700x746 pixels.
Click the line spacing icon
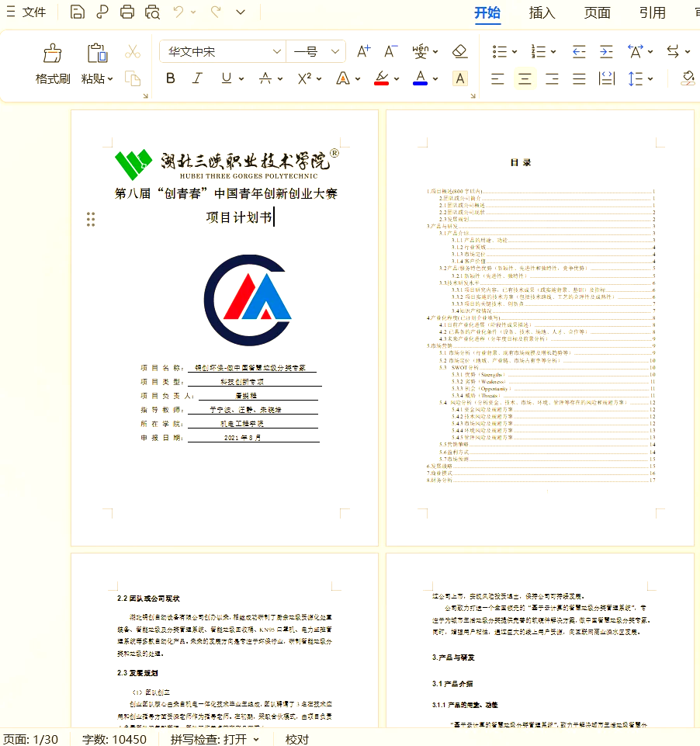636,78
